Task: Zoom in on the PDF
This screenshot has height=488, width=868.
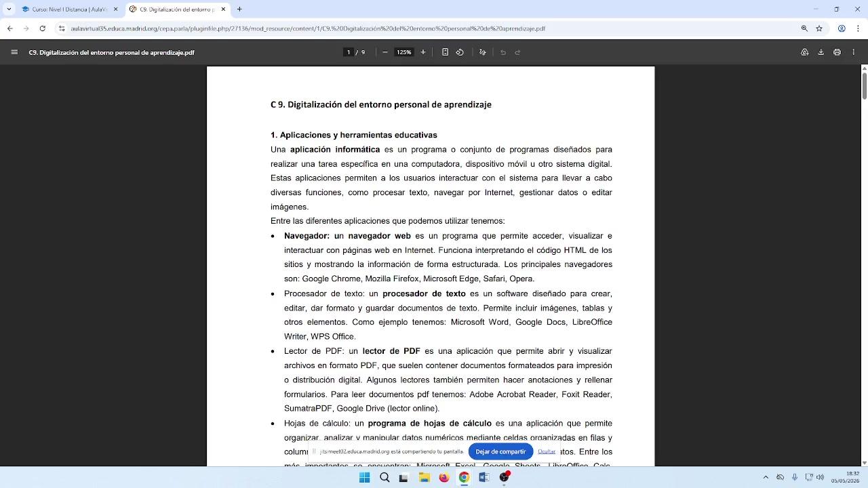Action: pyautogui.click(x=423, y=52)
